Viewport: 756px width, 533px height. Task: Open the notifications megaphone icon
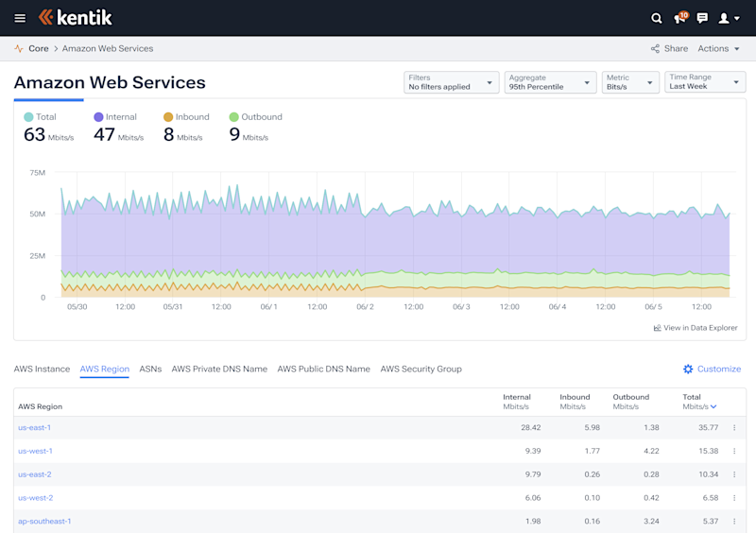(x=679, y=18)
